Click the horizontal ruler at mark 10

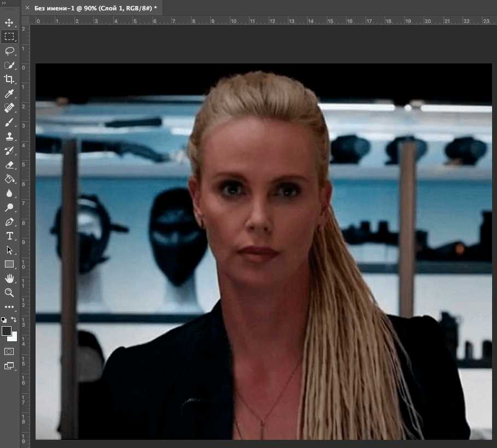pos(233,21)
